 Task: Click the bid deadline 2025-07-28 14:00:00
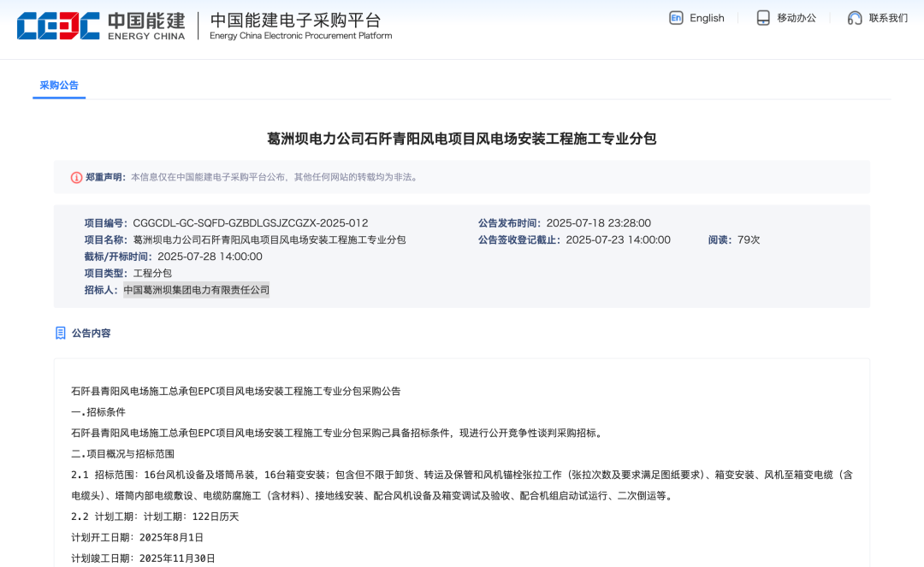coord(210,257)
